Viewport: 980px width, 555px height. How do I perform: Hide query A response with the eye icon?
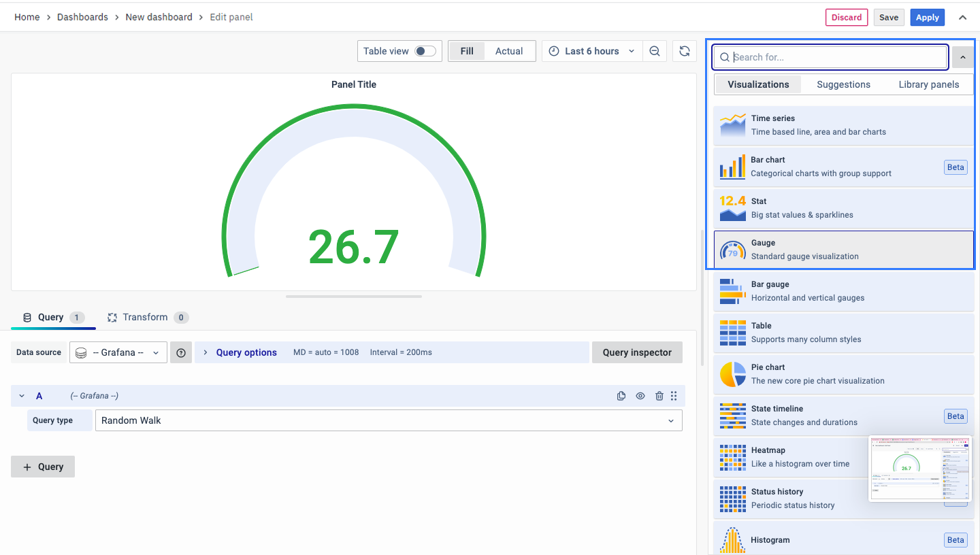tap(640, 396)
